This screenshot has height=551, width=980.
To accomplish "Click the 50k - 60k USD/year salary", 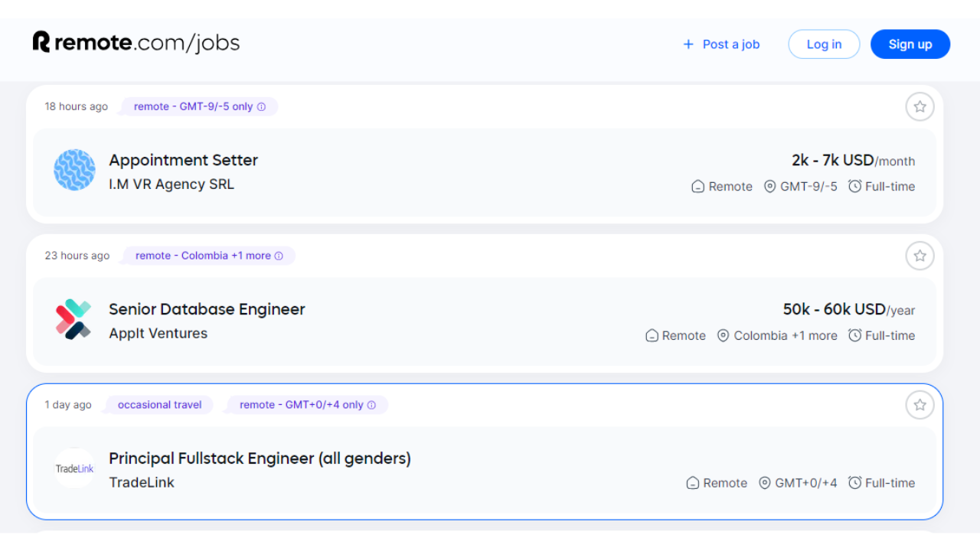I will (849, 310).
